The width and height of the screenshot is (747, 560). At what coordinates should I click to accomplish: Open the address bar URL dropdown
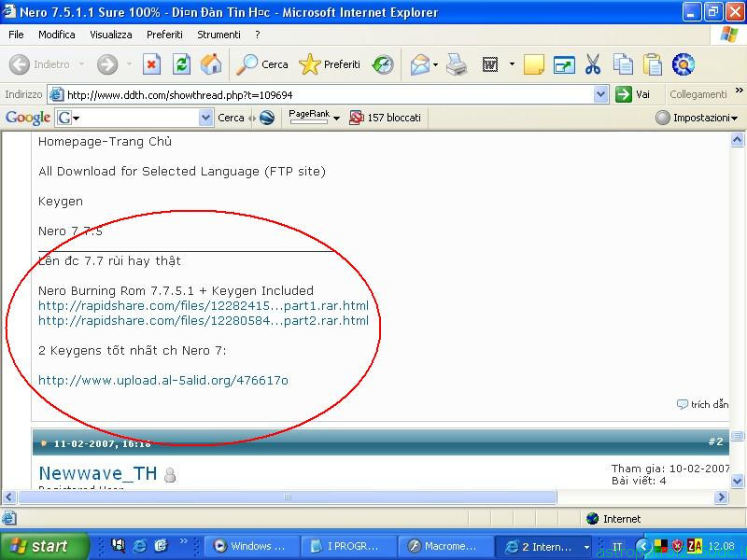click(601, 94)
